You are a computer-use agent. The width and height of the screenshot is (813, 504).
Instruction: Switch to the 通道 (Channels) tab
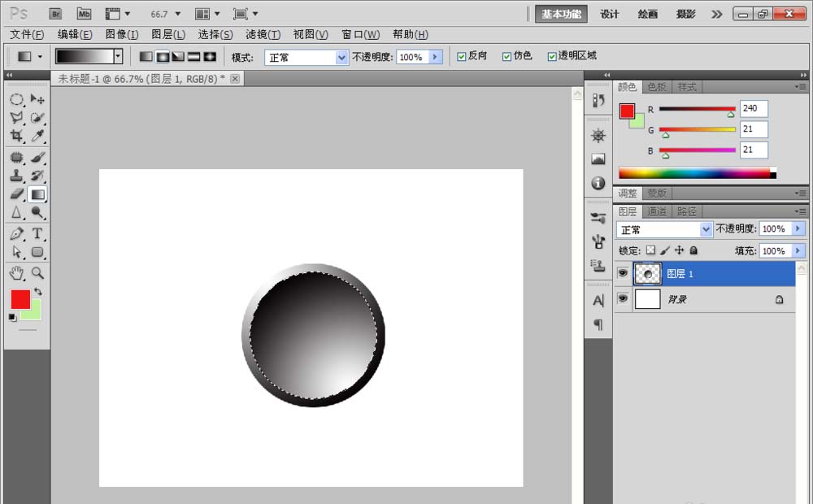[657, 211]
